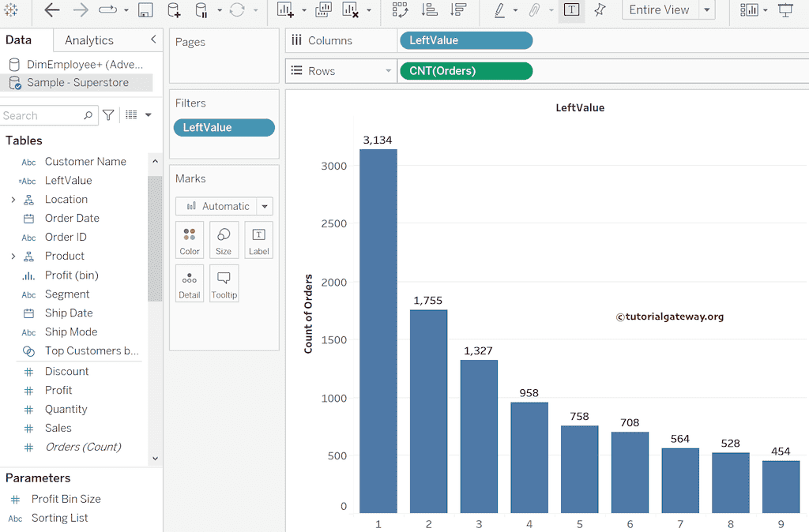
Task: Toggle Pause Auto Updates
Action: tap(200, 11)
